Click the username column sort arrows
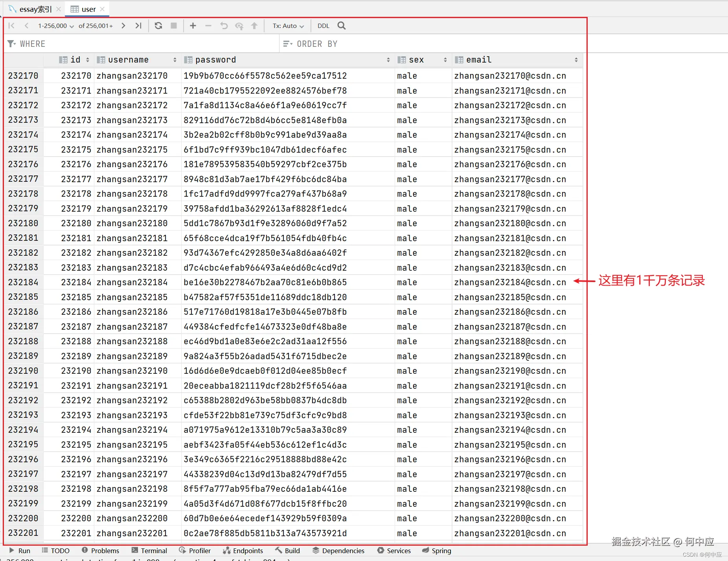The width and height of the screenshot is (728, 561). (175, 60)
